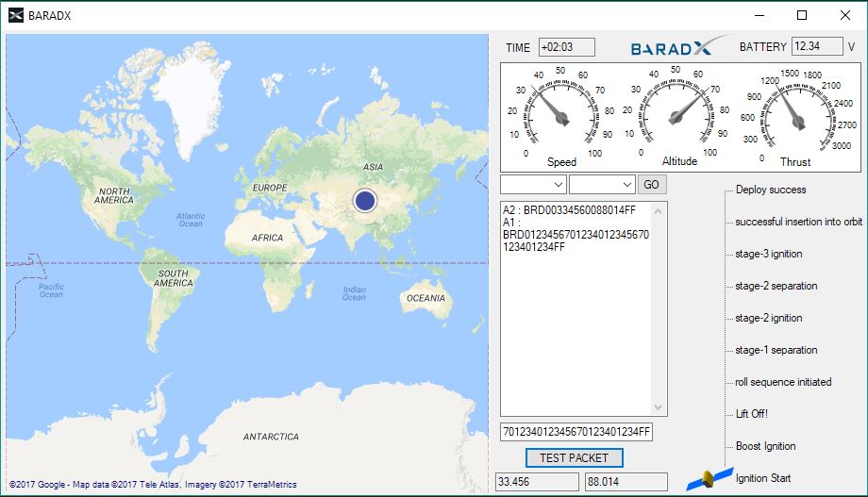The height and width of the screenshot is (497, 868).
Task: Click the Lift Off! timeline milestone
Action: [x=752, y=414]
